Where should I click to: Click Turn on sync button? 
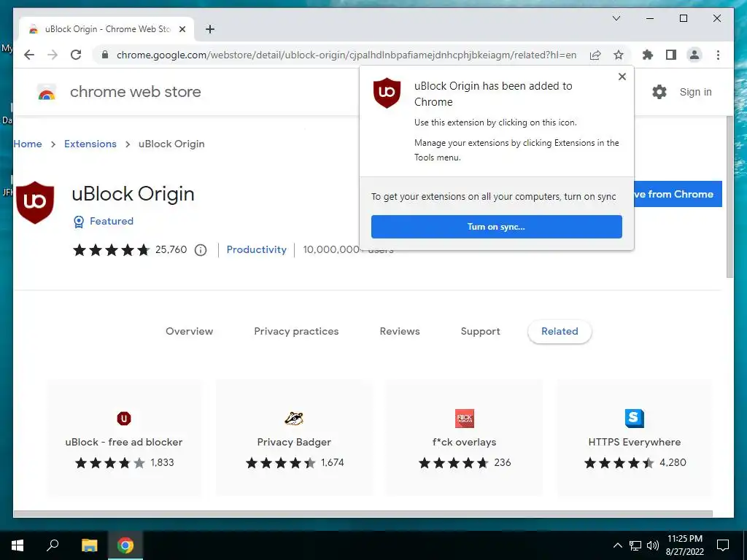point(496,227)
